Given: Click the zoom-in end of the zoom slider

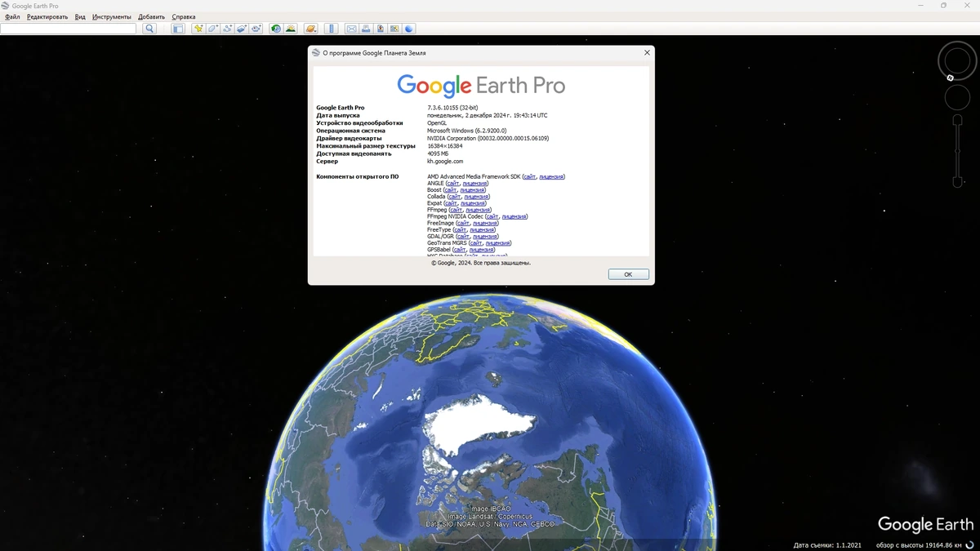Looking at the screenshot, I should point(957,121).
